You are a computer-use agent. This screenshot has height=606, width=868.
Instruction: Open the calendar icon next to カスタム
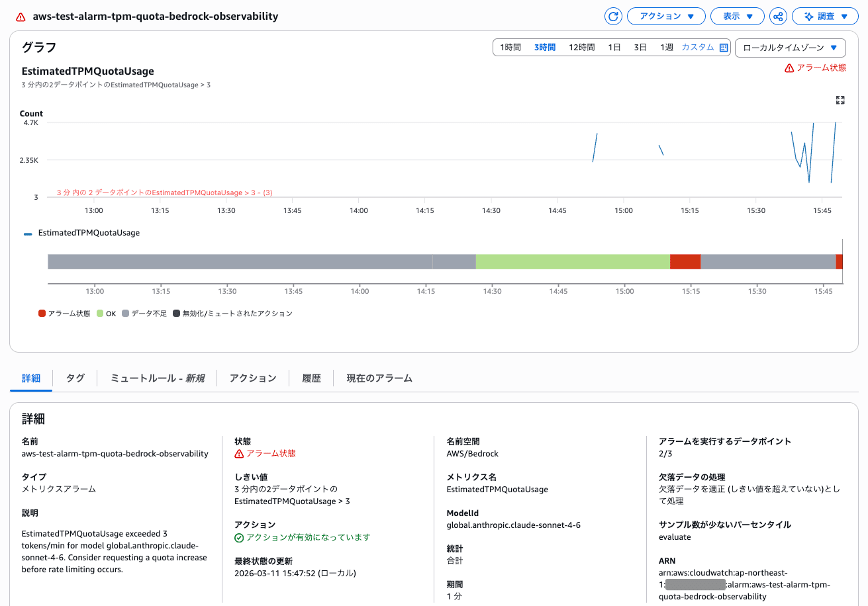723,47
